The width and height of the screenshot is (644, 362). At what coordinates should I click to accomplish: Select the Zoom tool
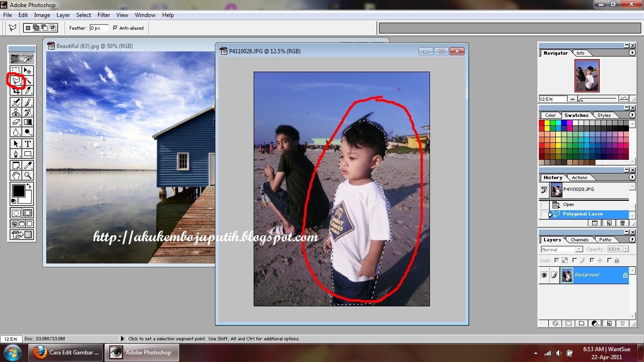tap(28, 175)
